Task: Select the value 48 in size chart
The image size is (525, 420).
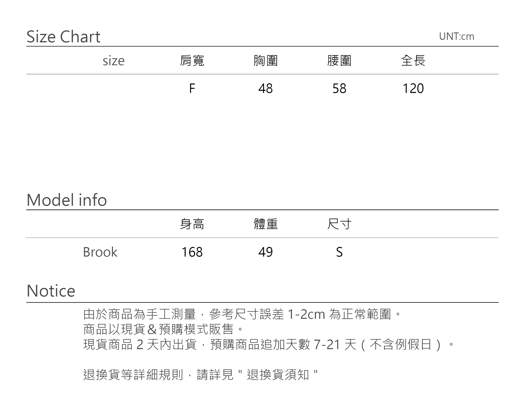Action: 265,88
